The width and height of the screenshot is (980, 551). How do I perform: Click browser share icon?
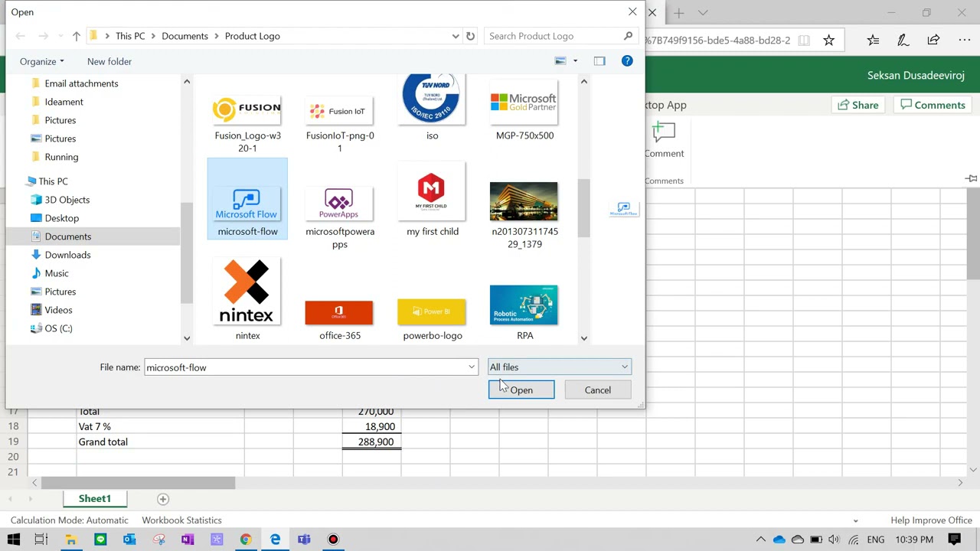coord(933,40)
